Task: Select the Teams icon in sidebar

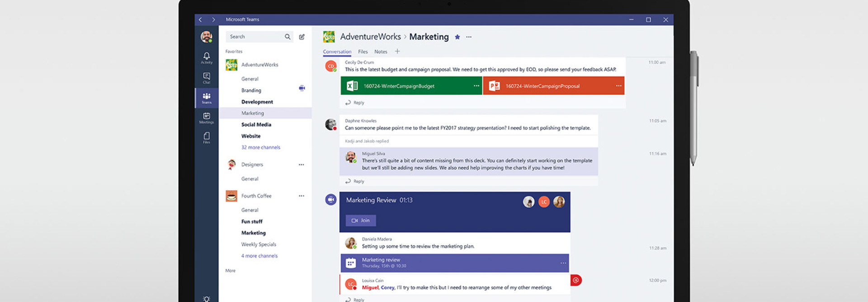Action: point(207,98)
